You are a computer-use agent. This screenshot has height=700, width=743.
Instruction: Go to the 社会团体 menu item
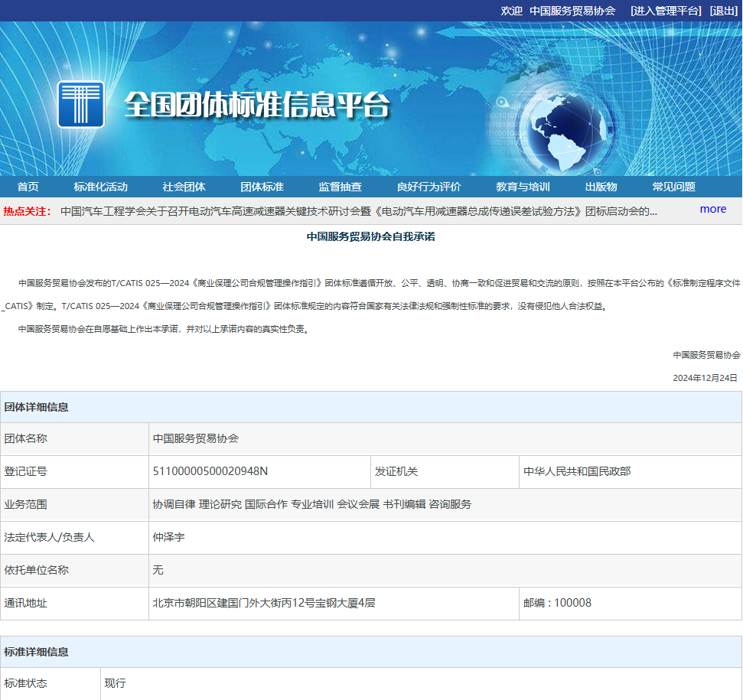point(184,187)
